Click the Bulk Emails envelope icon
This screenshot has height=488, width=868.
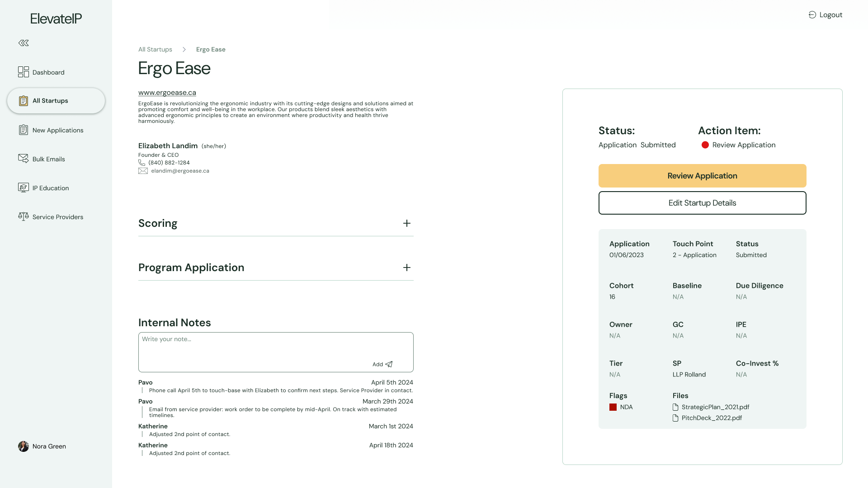tap(24, 159)
